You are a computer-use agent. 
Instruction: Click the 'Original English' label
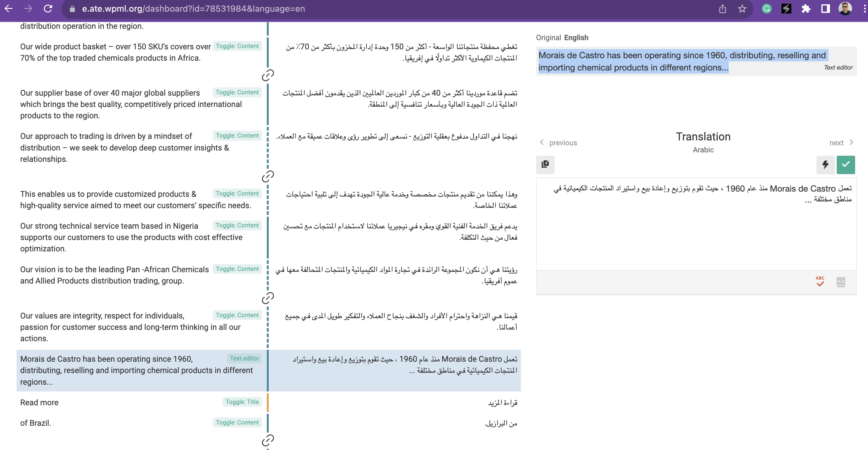(x=562, y=37)
